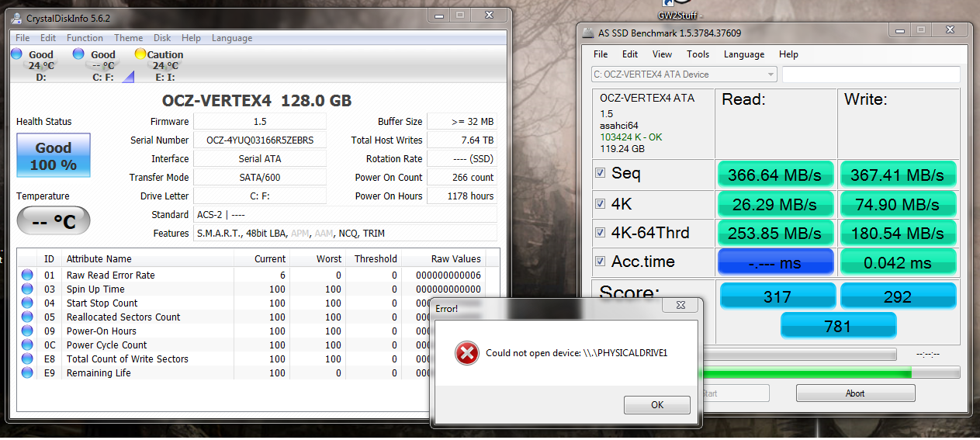Click Seq read result 366.64 MB/s
The height and width of the screenshot is (440, 980).
[776, 175]
